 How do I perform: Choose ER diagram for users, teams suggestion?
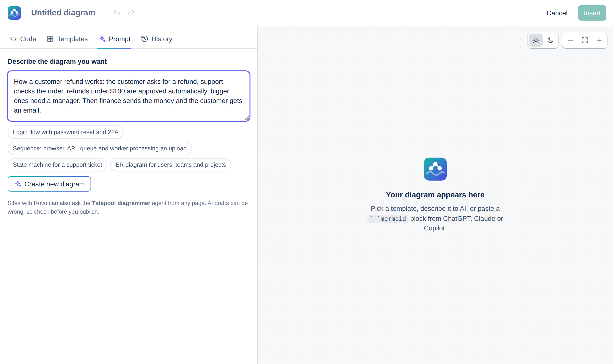171,165
